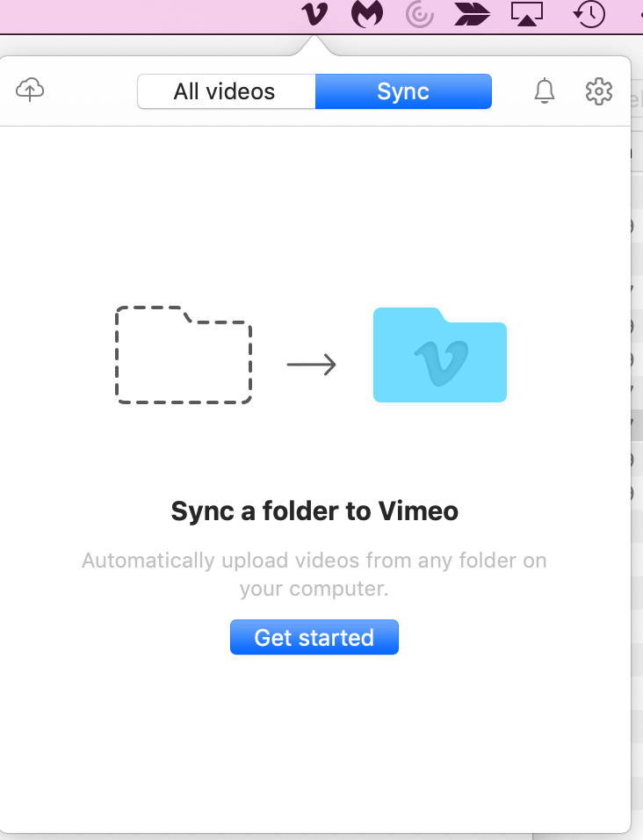Click the Vimeo icon in menu bar
643x840 pixels.
pyautogui.click(x=314, y=15)
